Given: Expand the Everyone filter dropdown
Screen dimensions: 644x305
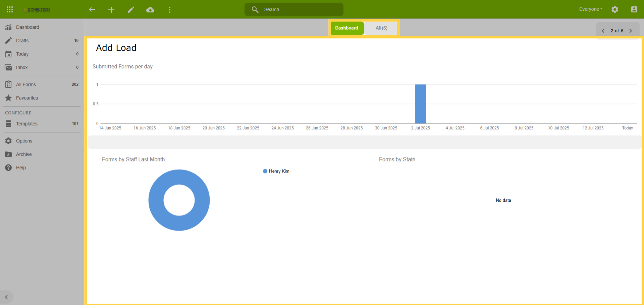Looking at the screenshot, I should coord(591,9).
